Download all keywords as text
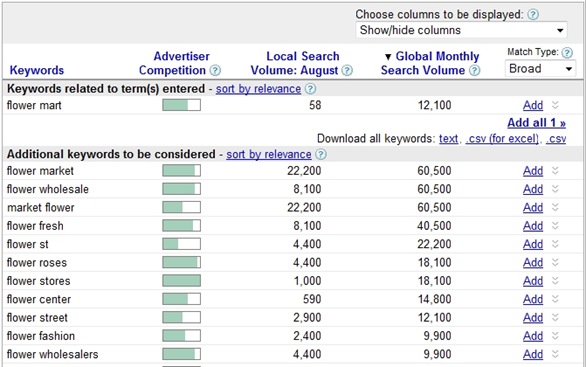This screenshot has height=367, width=586. point(448,139)
